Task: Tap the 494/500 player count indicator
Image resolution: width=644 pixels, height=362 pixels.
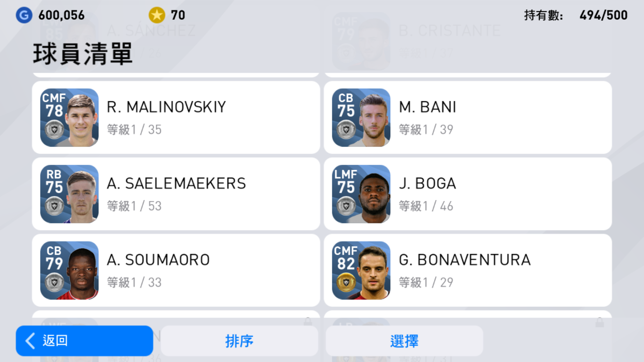Action: point(603,15)
